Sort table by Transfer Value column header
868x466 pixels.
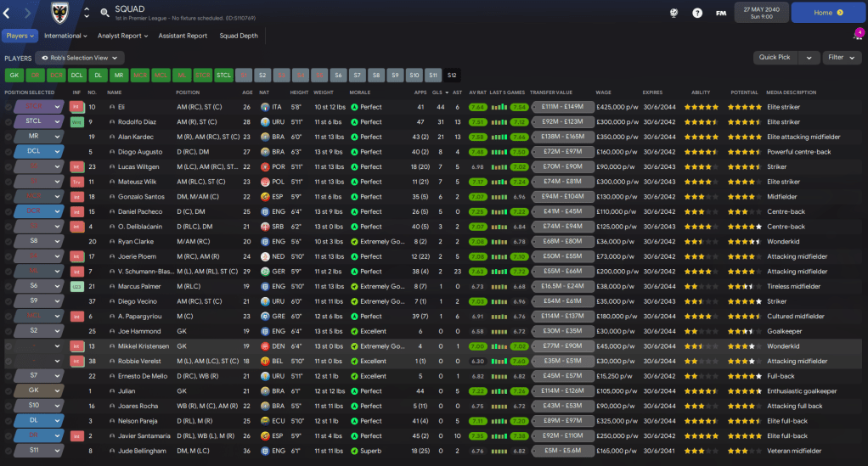(551, 93)
